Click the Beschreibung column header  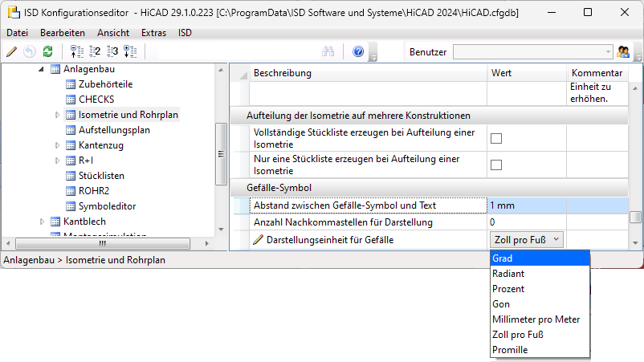(x=368, y=73)
